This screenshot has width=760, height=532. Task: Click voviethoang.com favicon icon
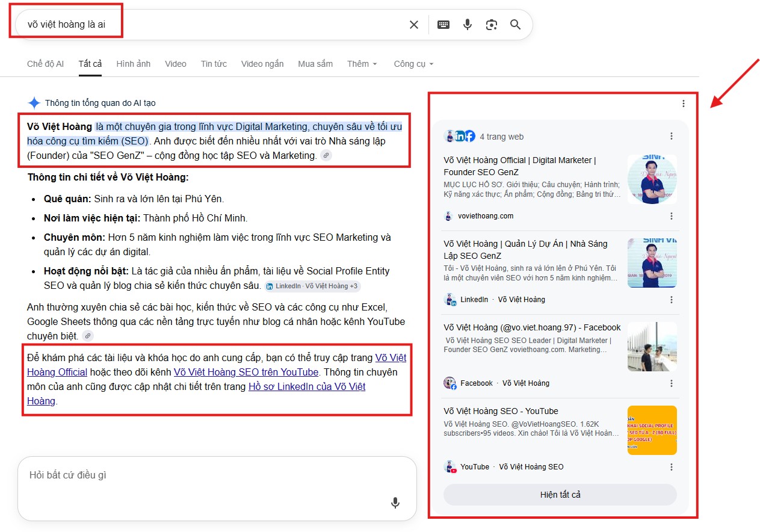tap(449, 216)
